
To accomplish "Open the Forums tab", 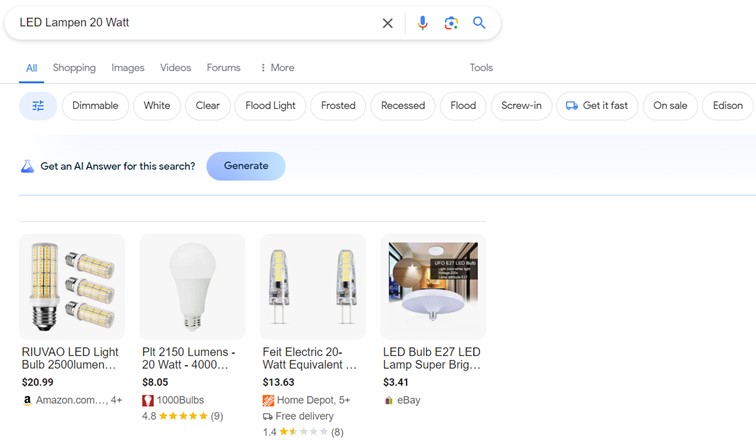I will [224, 68].
